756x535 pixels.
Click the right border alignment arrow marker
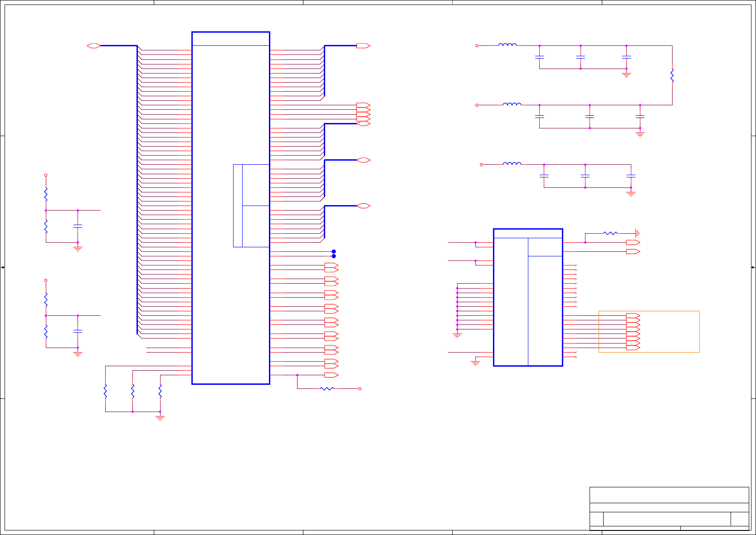753,267
